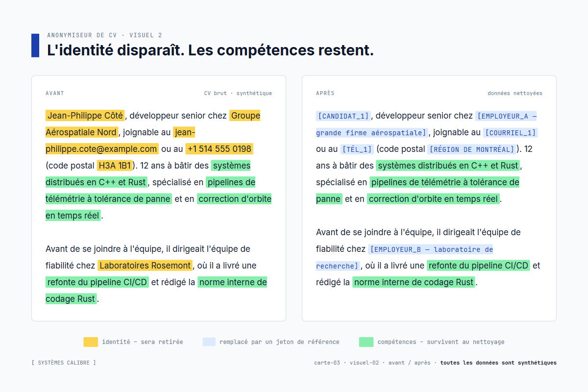Select the [TÉL_1] placeholder token
Image resolution: width=588 pixels, height=392 pixels.
tap(357, 149)
